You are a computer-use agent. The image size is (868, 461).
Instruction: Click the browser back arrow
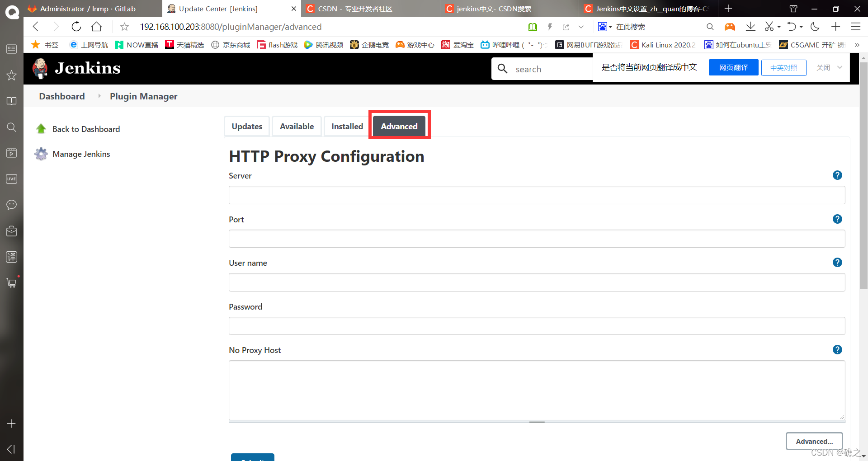(36, 27)
